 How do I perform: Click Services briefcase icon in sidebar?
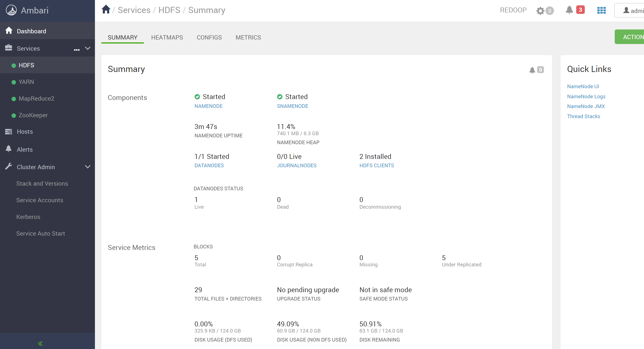[9, 48]
